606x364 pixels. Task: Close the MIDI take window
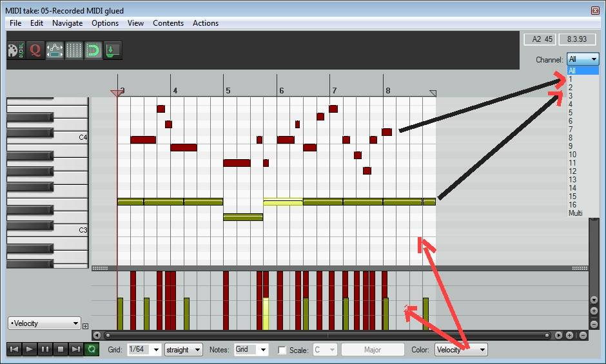click(595, 10)
